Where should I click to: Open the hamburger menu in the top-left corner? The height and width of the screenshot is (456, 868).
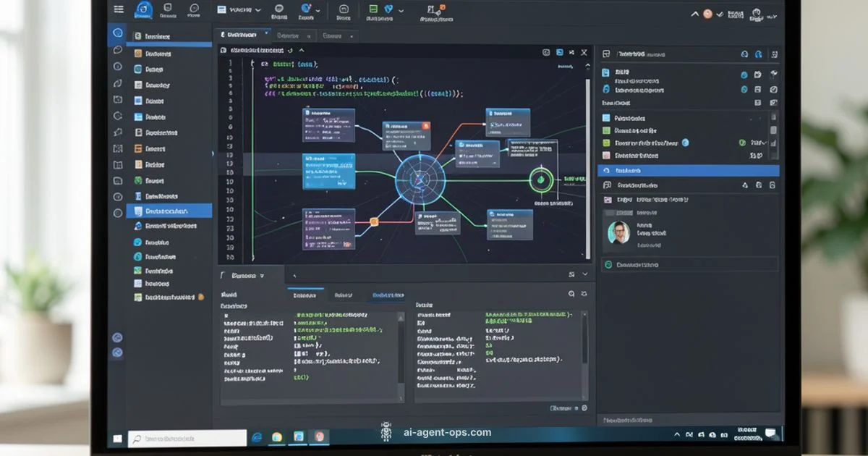[119, 9]
